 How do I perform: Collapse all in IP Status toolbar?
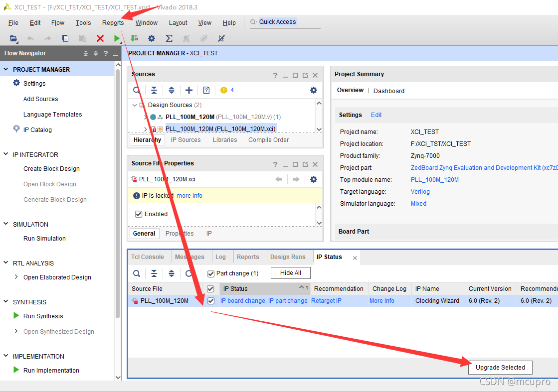click(x=154, y=273)
